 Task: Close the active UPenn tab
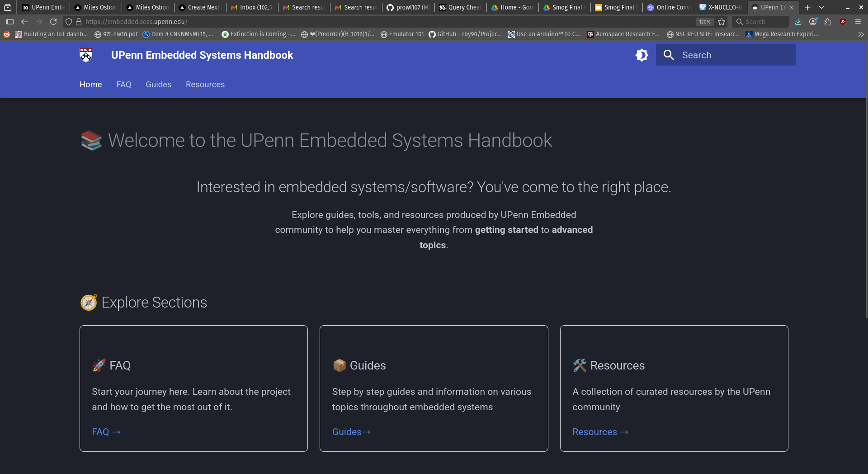(792, 7)
